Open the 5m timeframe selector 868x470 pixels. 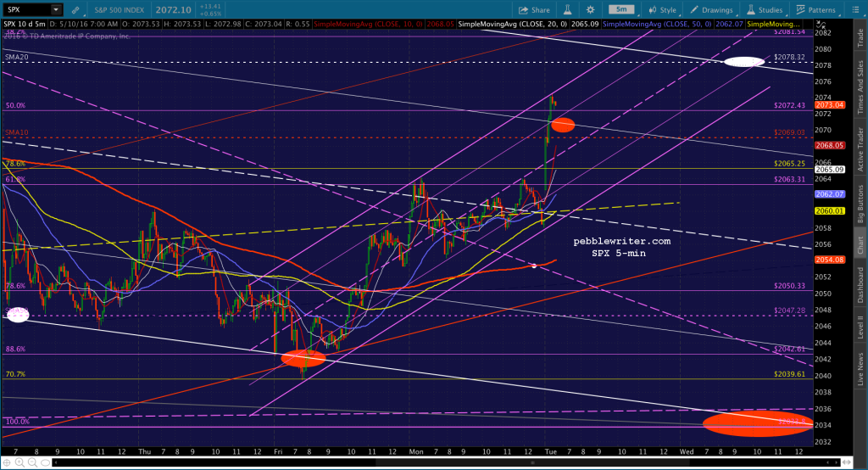pyautogui.click(x=621, y=10)
